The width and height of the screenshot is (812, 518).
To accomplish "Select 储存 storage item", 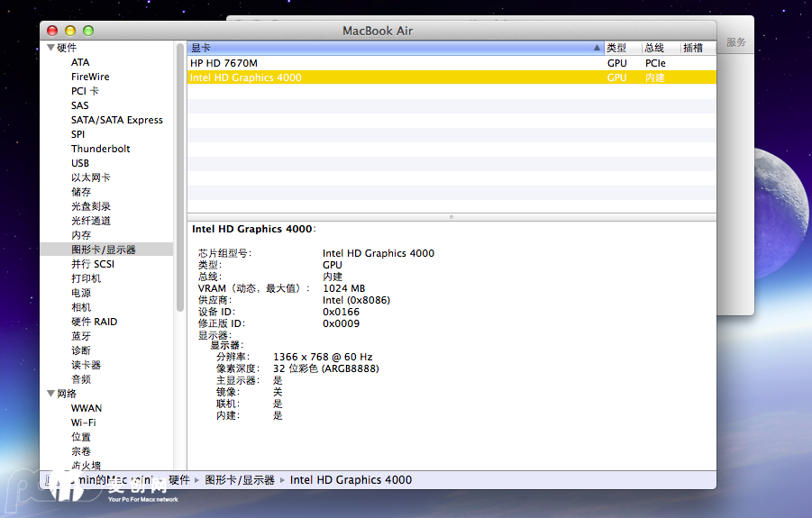I will (81, 192).
